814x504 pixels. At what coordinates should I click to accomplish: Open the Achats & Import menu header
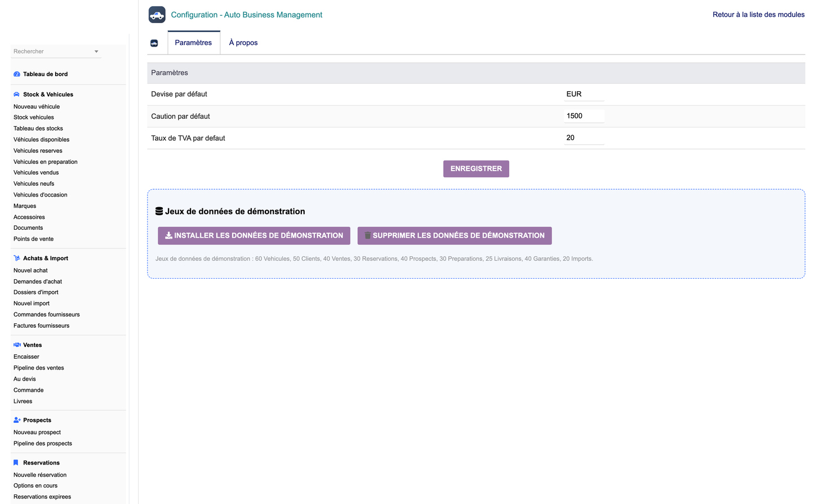[46, 258]
